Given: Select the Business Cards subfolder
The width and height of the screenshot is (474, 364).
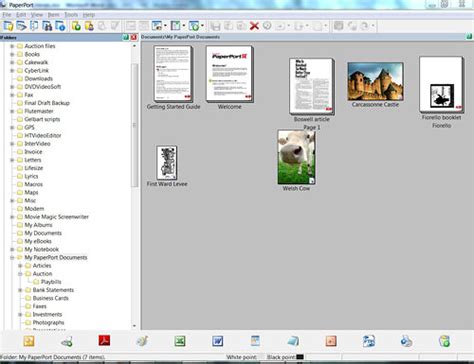Looking at the screenshot, I should [x=51, y=298].
